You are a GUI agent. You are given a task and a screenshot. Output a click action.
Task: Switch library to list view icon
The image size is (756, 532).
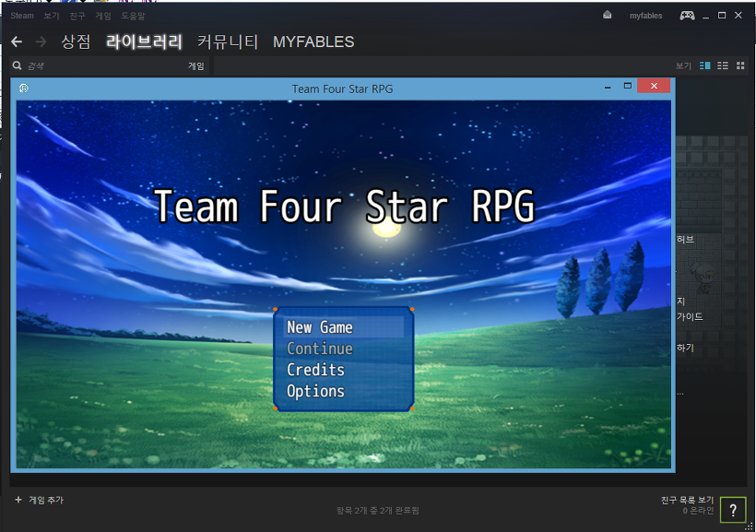pyautogui.click(x=723, y=65)
